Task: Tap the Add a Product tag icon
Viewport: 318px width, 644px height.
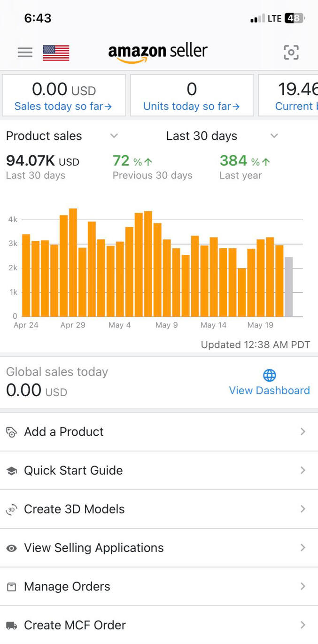Action: 12,432
